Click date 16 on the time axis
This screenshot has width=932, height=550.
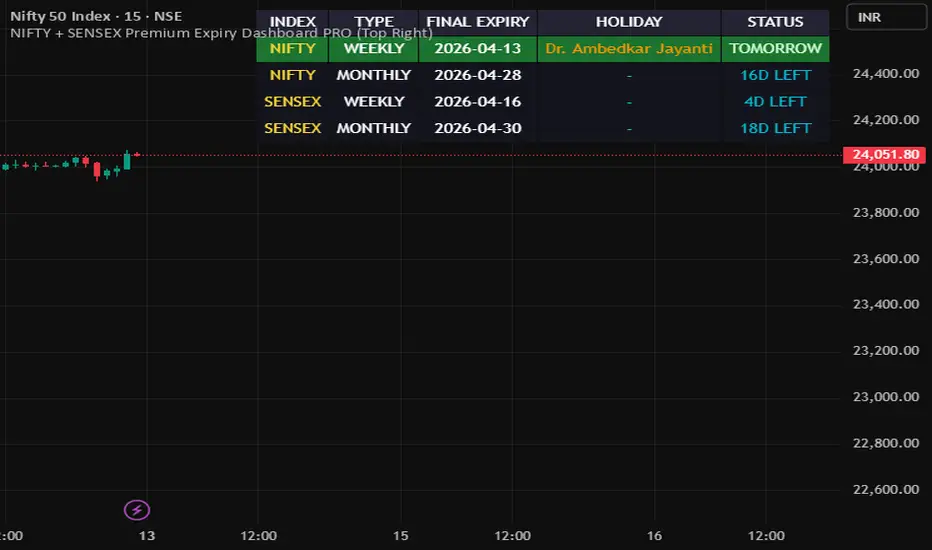point(654,536)
